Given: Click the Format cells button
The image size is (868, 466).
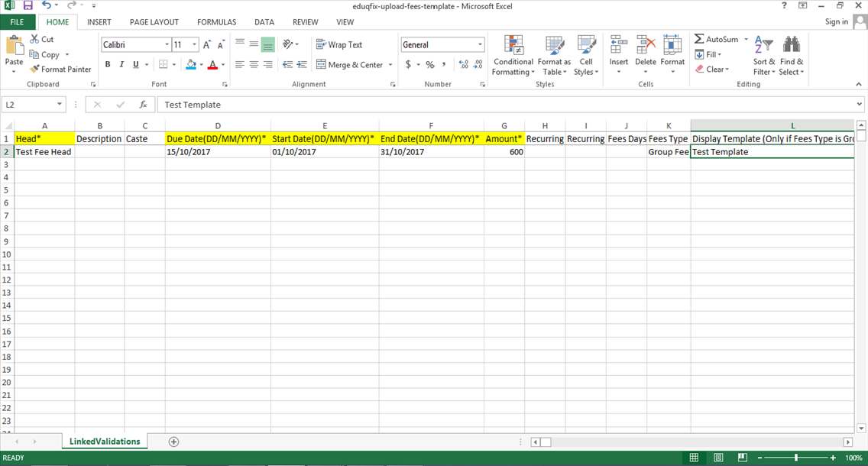Looking at the screenshot, I should coord(672,54).
